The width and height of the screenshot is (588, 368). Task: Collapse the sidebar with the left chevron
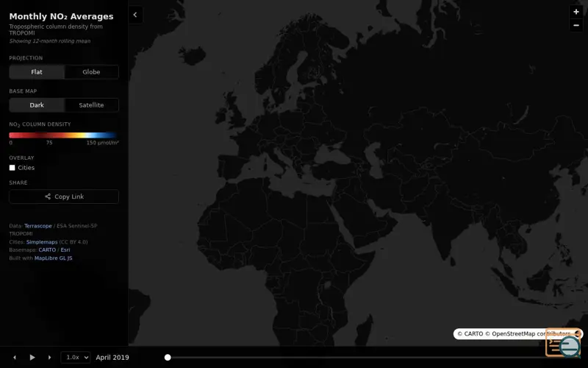(135, 15)
